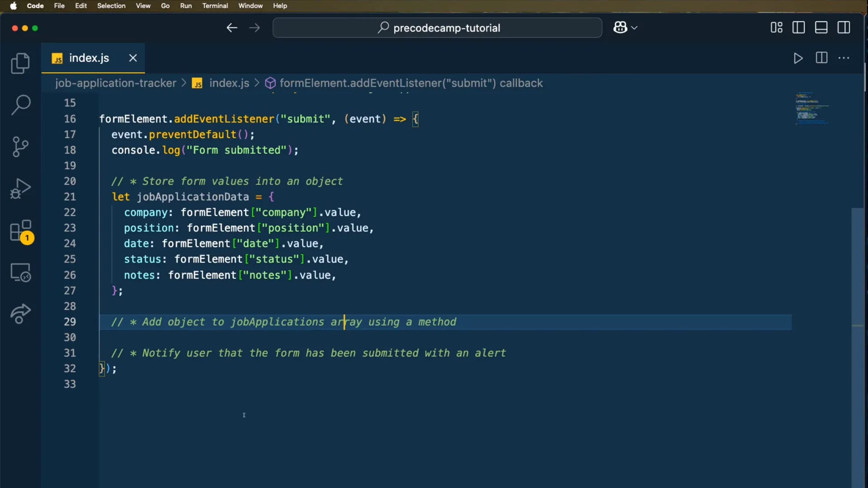The image size is (868, 488).
Task: Toggle the bottom panel visibility
Action: pyautogui.click(x=821, y=28)
